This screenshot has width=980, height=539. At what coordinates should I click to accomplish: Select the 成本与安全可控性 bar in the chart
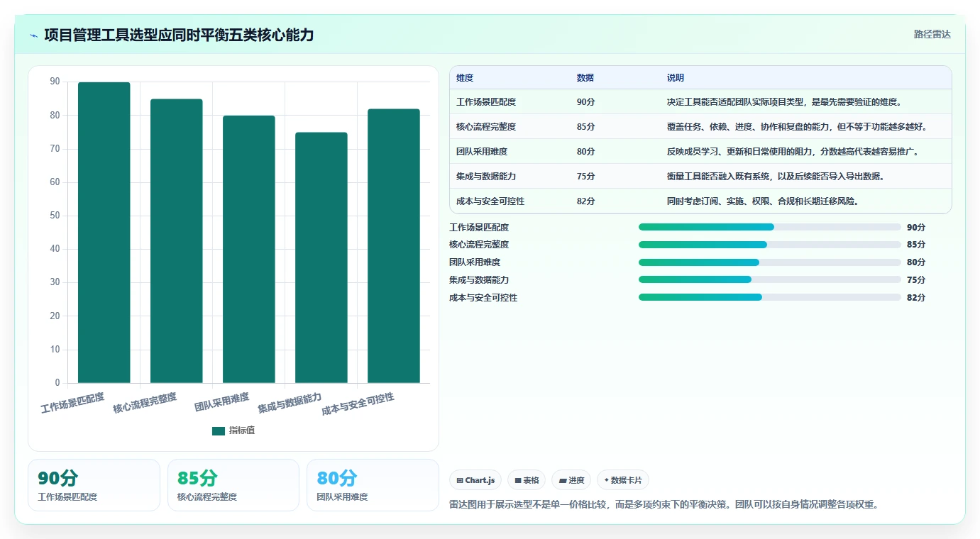point(394,246)
